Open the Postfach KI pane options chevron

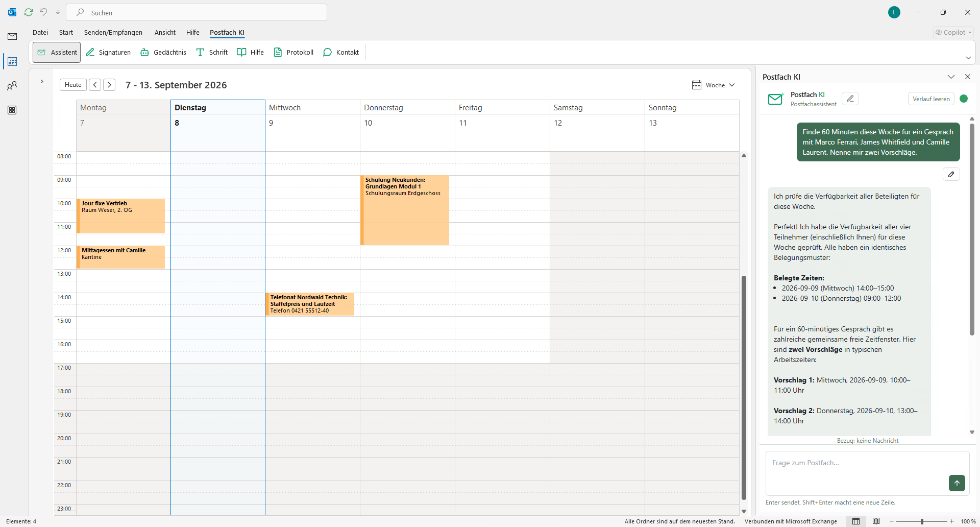[951, 77]
